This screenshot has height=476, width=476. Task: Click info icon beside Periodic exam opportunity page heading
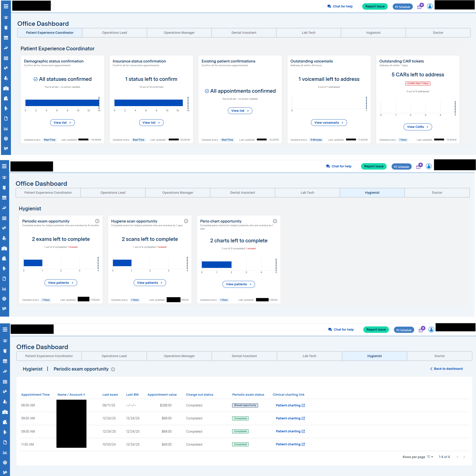click(113, 369)
